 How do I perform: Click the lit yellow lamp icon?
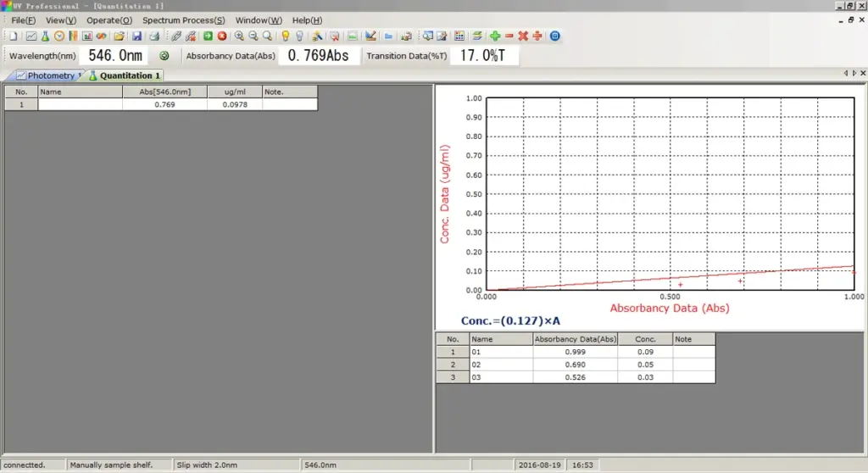pyautogui.click(x=285, y=36)
